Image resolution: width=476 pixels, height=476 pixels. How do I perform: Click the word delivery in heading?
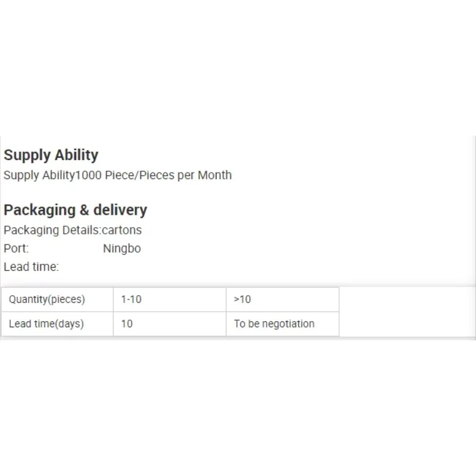click(x=120, y=210)
